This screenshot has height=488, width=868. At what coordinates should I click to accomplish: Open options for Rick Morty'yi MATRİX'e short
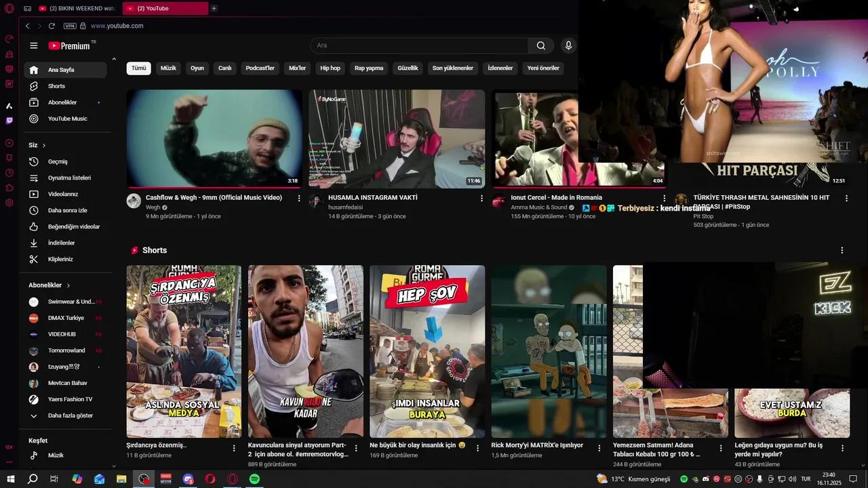(599, 448)
